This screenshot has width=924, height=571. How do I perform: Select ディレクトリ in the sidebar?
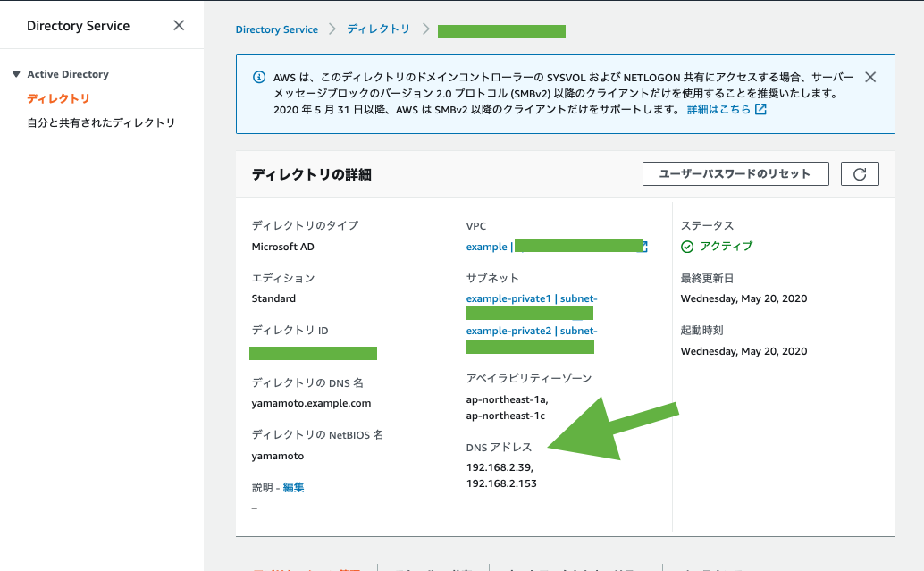58,98
